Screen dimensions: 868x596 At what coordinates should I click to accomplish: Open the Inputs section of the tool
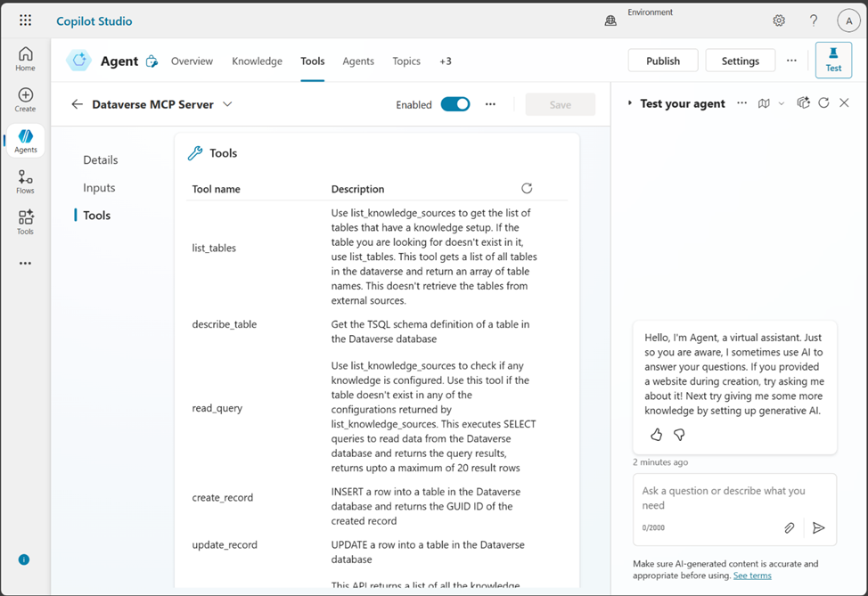(99, 187)
